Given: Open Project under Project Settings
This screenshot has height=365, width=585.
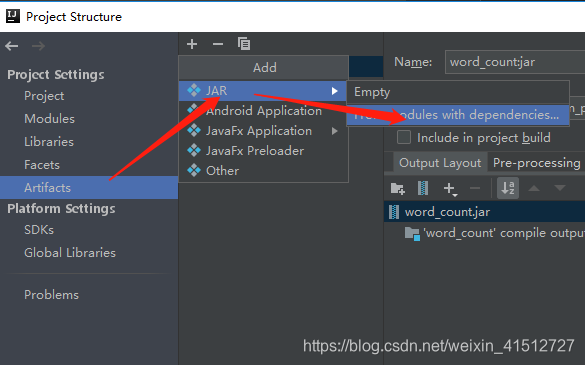Looking at the screenshot, I should point(44,96).
